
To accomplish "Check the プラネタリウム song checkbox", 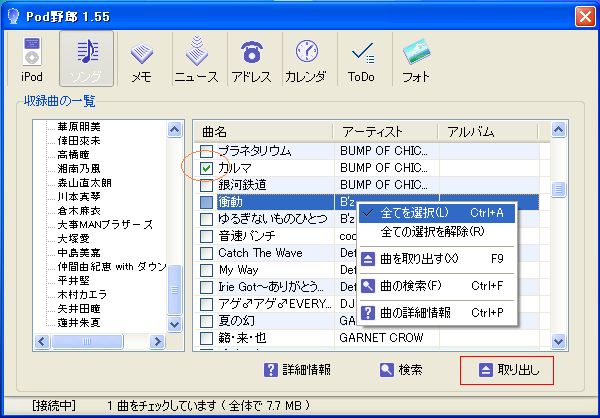I will 207,152.
